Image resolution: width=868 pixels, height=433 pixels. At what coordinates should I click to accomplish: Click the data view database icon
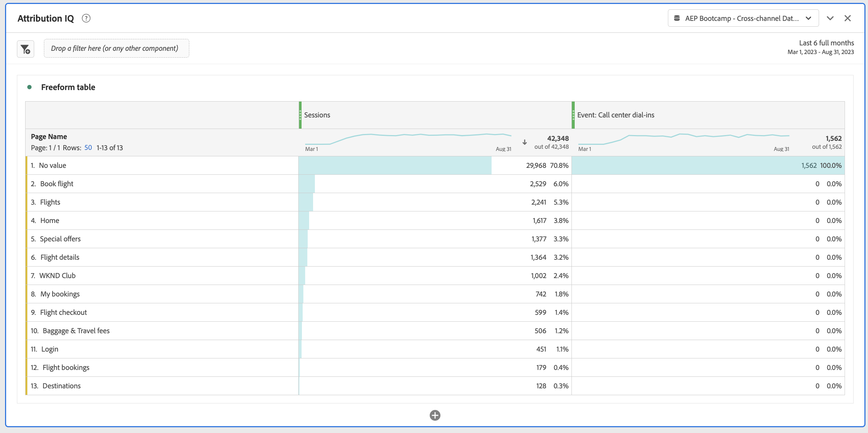[677, 18]
